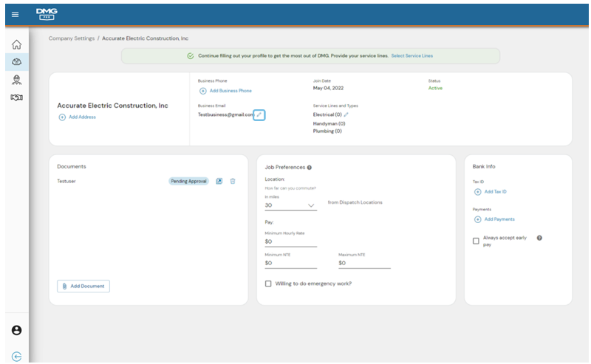Go to Home in the sidebar
The height and width of the screenshot is (364, 591).
pyautogui.click(x=16, y=44)
